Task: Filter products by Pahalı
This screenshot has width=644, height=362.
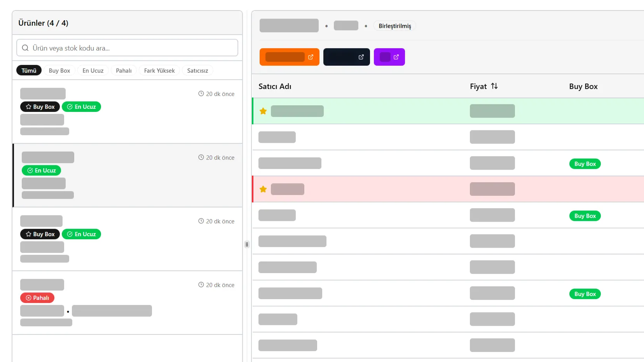Action: [x=124, y=70]
